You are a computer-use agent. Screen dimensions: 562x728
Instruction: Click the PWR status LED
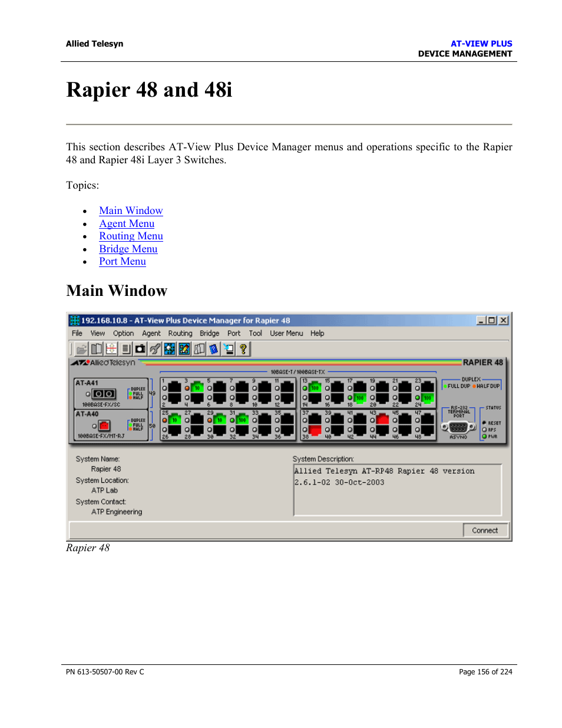coord(484,437)
